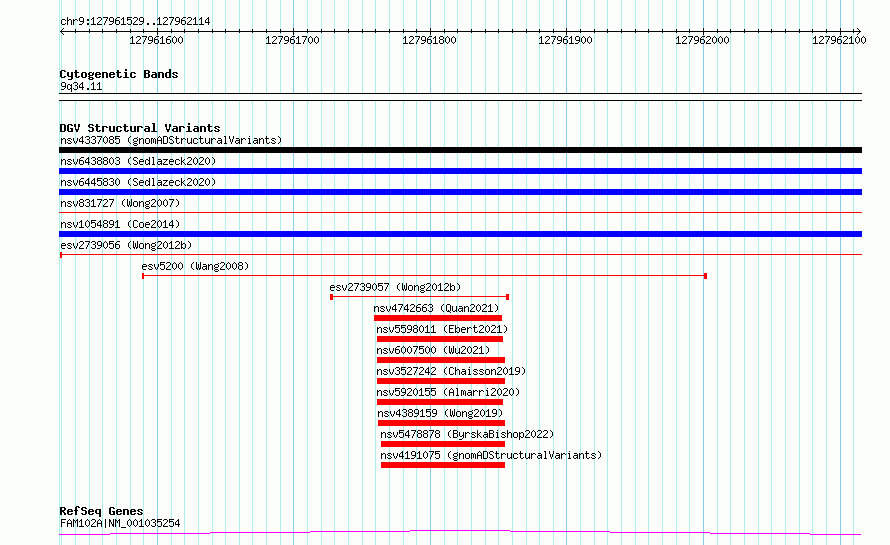Screen dimensions: 890x545
Task: Open variant nsv3527242 (Chaisson2019) label
Action: coord(451,371)
